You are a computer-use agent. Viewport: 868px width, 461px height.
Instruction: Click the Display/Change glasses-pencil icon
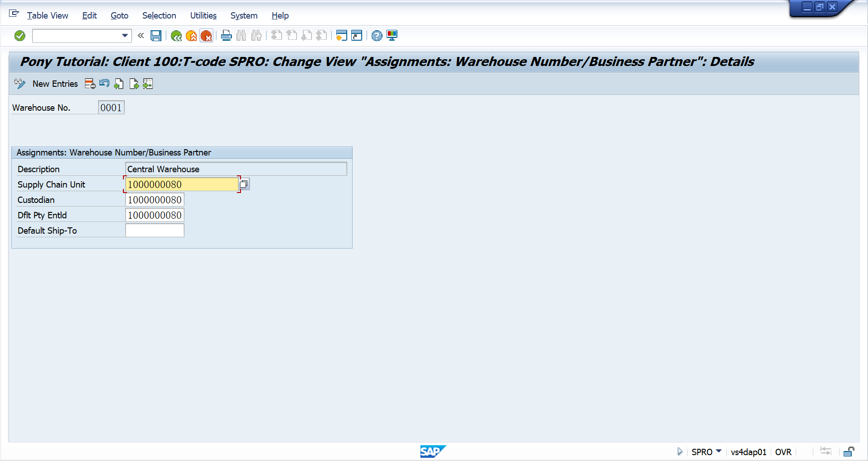(19, 84)
